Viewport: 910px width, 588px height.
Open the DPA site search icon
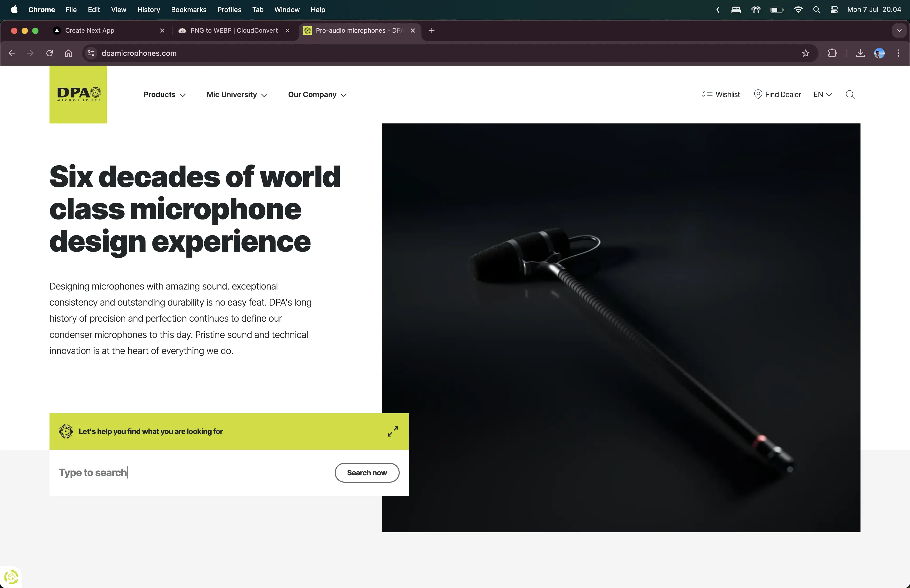point(850,94)
